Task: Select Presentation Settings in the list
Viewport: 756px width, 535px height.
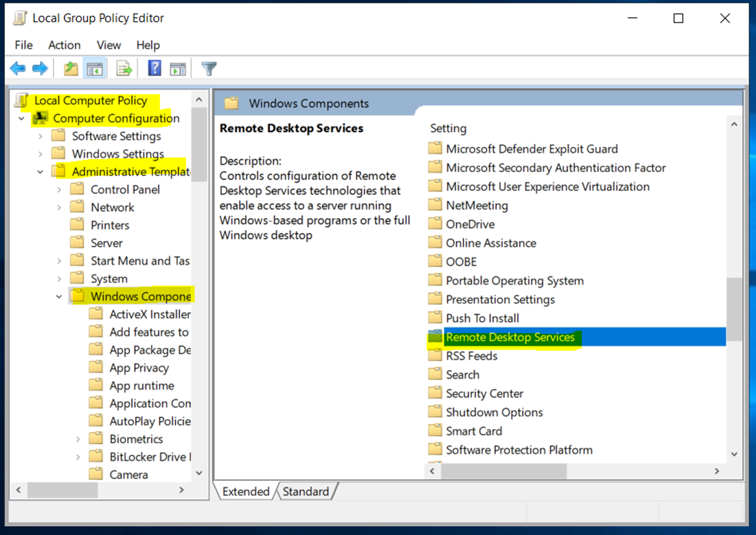Action: pos(500,299)
